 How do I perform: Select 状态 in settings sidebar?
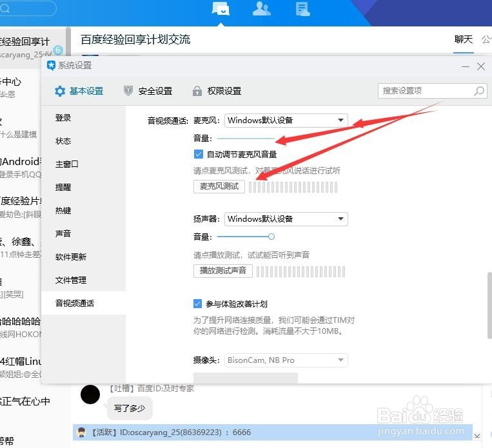pyautogui.click(x=83, y=141)
